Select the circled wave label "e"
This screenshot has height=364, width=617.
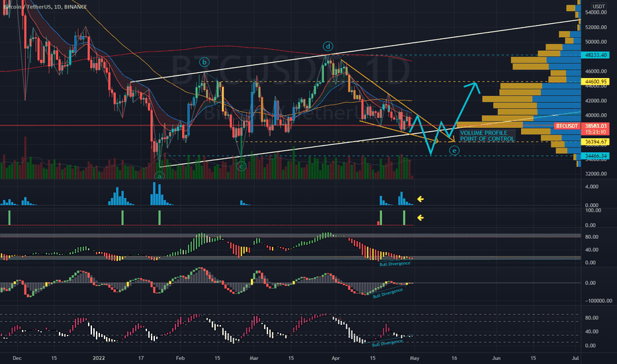tap(455, 150)
